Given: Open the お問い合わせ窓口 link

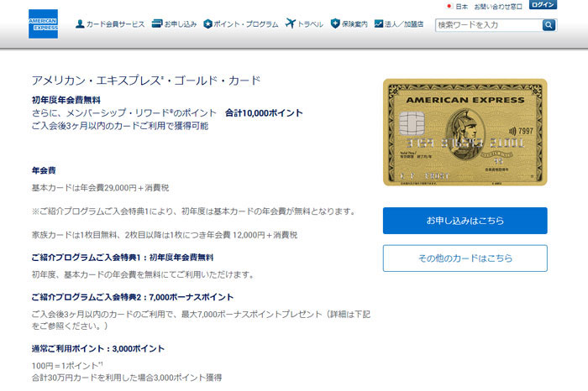Looking at the screenshot, I should [498, 7].
